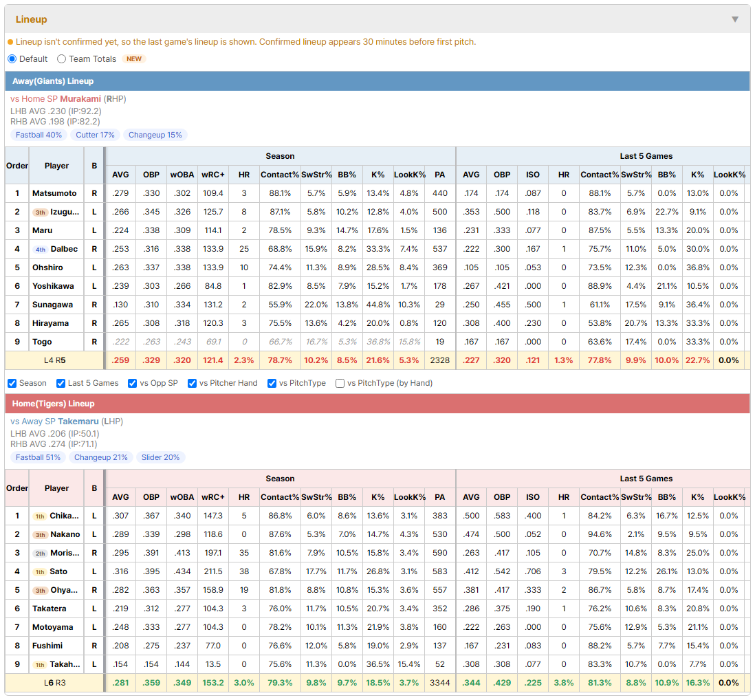Click the NEW badge near Team Totals
Image resolution: width=755 pixels, height=700 pixels.
134,58
